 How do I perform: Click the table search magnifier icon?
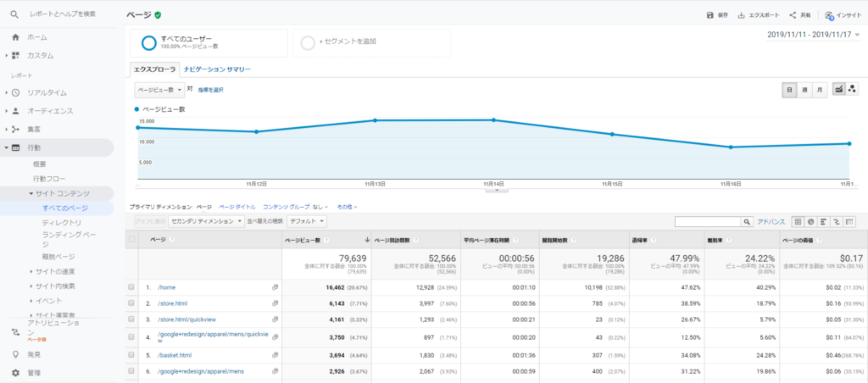[x=747, y=221]
